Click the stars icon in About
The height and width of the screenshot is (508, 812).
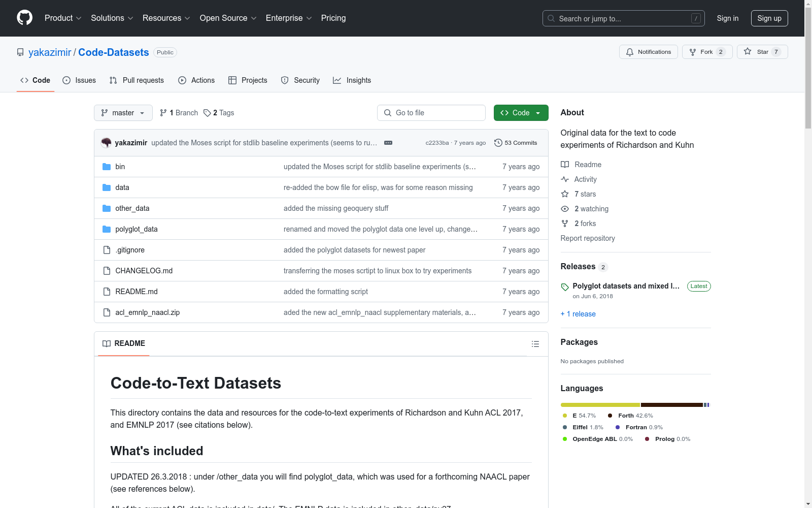[565, 194]
